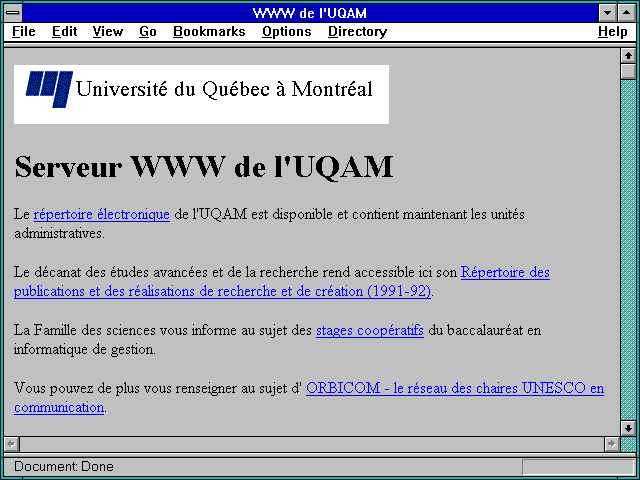The height and width of the screenshot is (480, 640).
Task: Maximize the window with up-arrow button
Action: [x=627, y=13]
